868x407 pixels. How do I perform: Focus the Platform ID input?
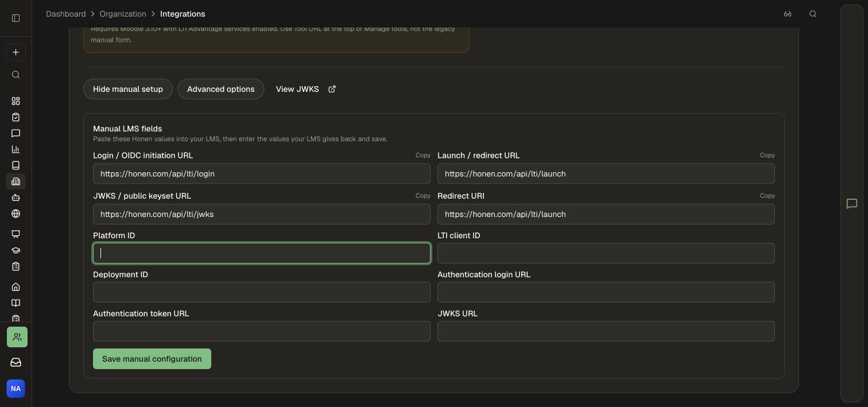tap(262, 253)
